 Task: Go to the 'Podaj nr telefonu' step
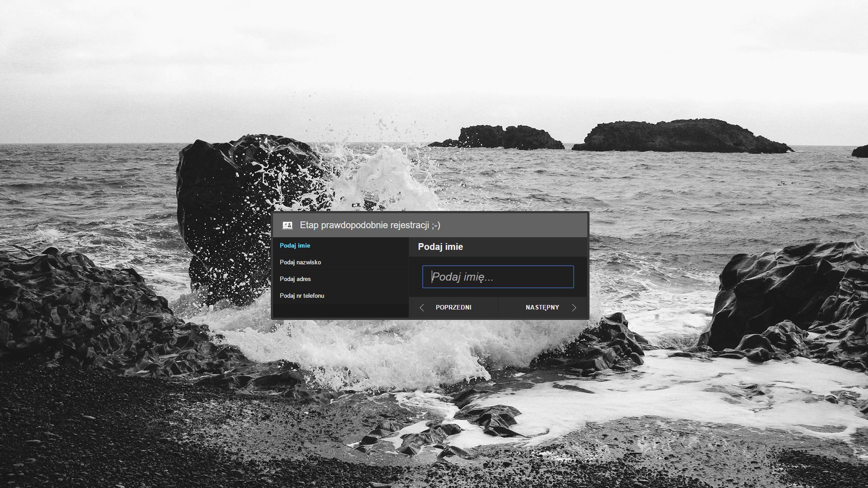[x=302, y=296]
